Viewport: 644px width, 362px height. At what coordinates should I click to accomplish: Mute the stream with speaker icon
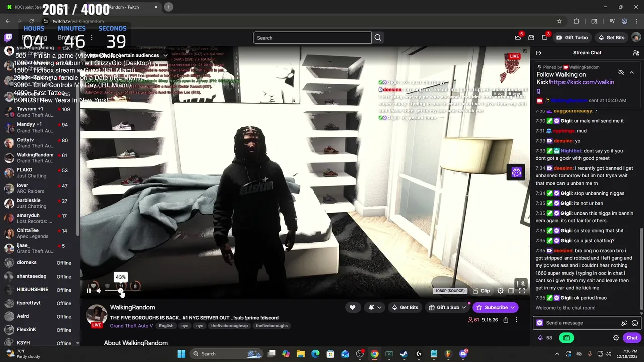pos(99,291)
